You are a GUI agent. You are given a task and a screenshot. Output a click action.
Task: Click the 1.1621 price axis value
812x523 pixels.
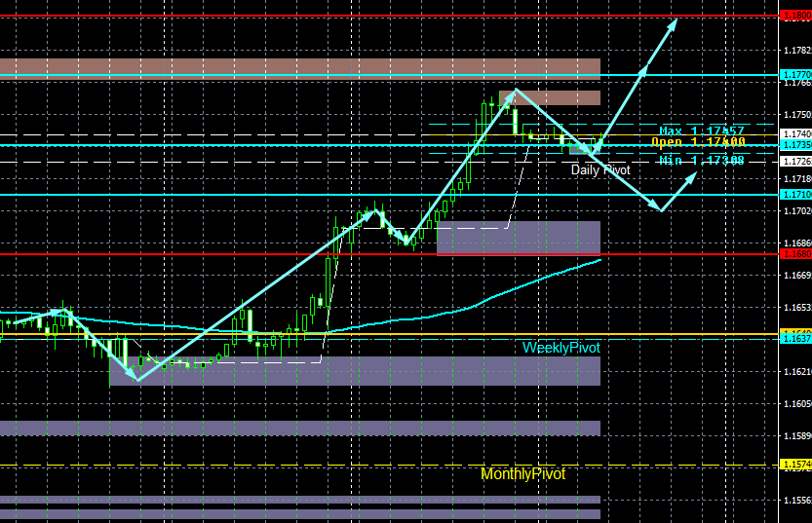click(x=797, y=371)
